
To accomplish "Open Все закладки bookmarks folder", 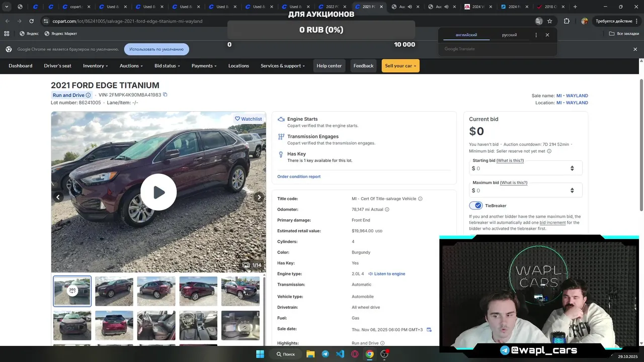I will (623, 34).
